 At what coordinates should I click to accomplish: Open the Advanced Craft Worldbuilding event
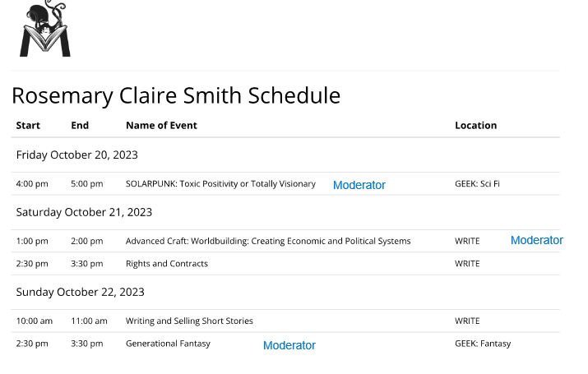click(x=268, y=242)
